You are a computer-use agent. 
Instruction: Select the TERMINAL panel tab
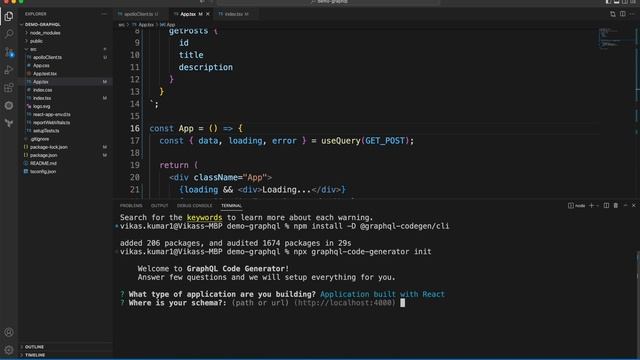(x=231, y=205)
